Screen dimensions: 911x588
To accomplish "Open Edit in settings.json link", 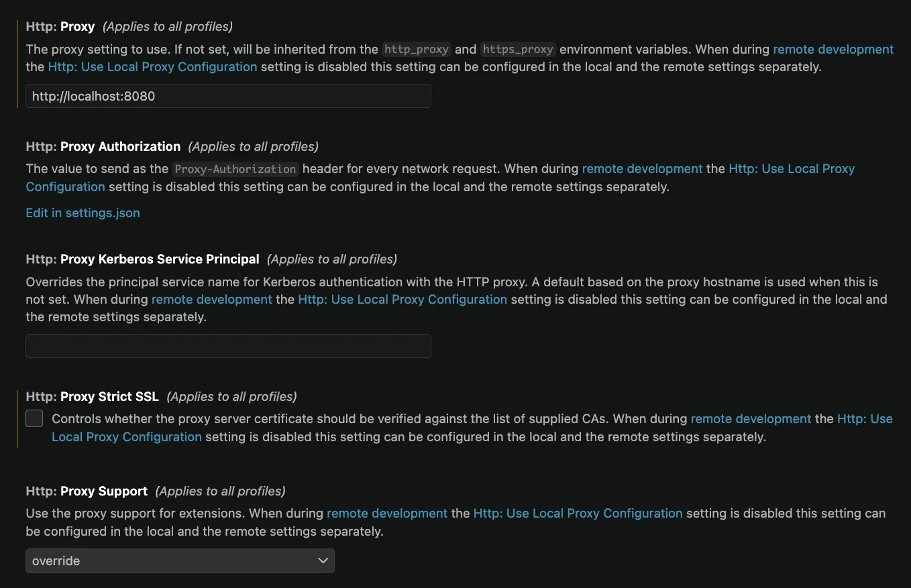I will (83, 213).
